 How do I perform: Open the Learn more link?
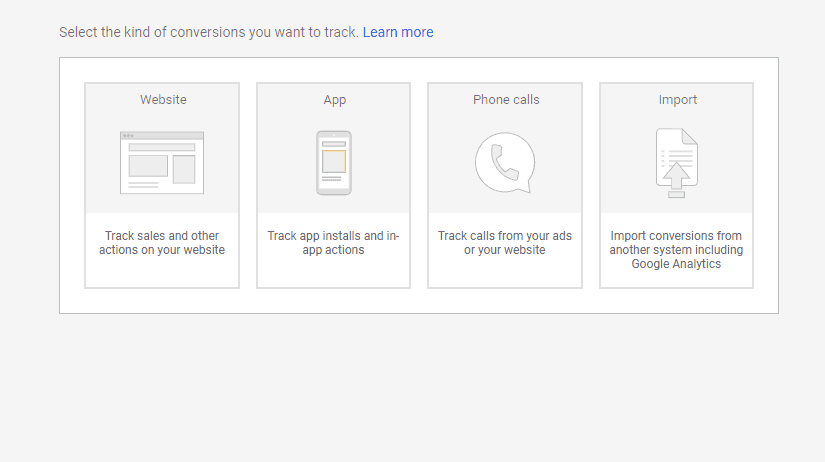[x=398, y=32]
